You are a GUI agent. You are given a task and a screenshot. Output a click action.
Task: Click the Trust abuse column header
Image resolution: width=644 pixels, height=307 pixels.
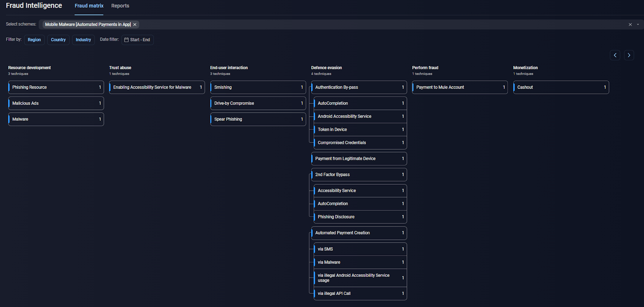[x=120, y=68]
